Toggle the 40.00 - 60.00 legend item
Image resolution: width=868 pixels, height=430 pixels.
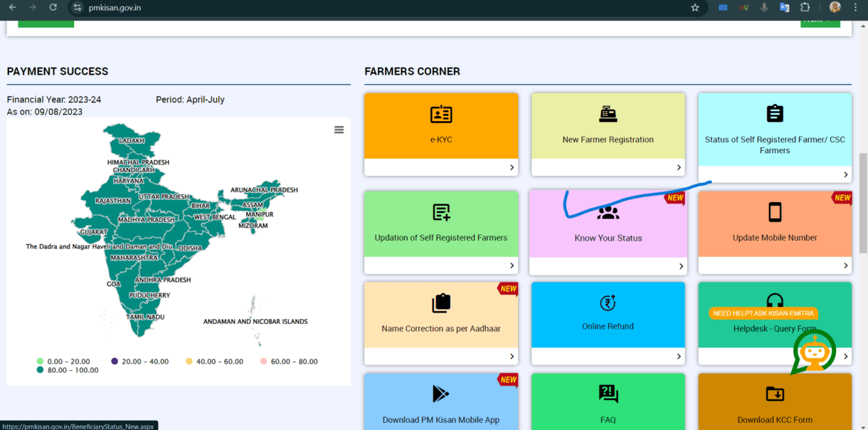pyautogui.click(x=214, y=362)
